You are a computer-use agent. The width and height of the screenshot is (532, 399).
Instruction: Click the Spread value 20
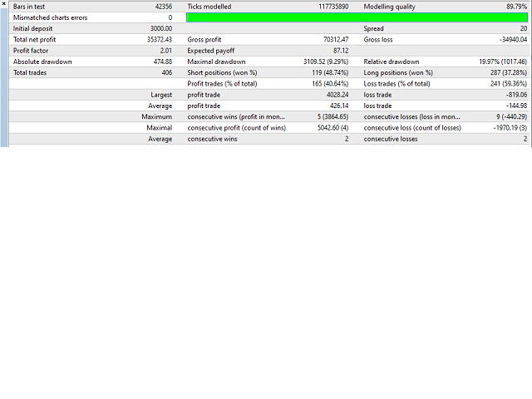pos(522,28)
